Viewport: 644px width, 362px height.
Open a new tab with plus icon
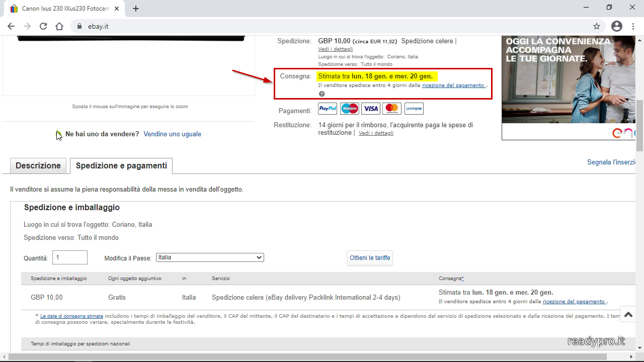click(x=136, y=9)
